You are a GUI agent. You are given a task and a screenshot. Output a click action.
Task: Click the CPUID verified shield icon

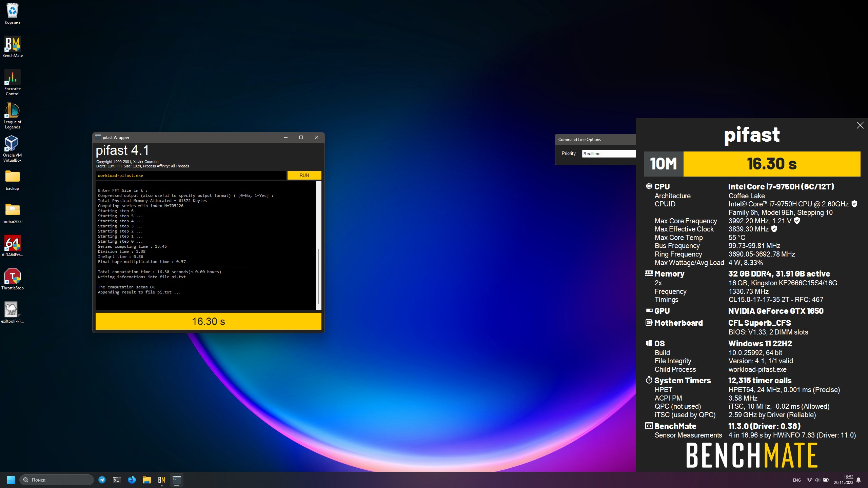(x=854, y=204)
